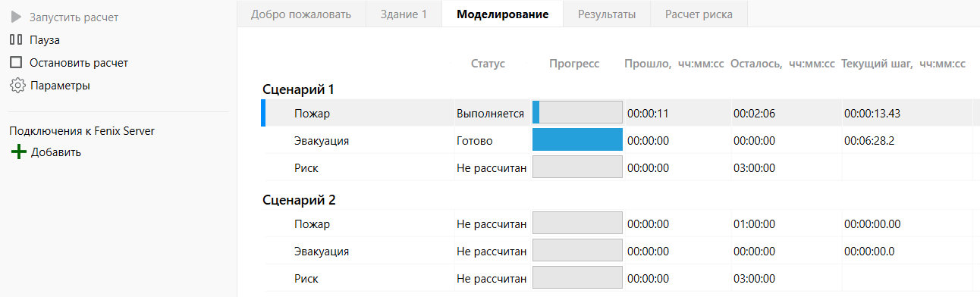The width and height of the screenshot is (980, 297).
Task: Open the Здание 1 tab
Action: point(404,14)
